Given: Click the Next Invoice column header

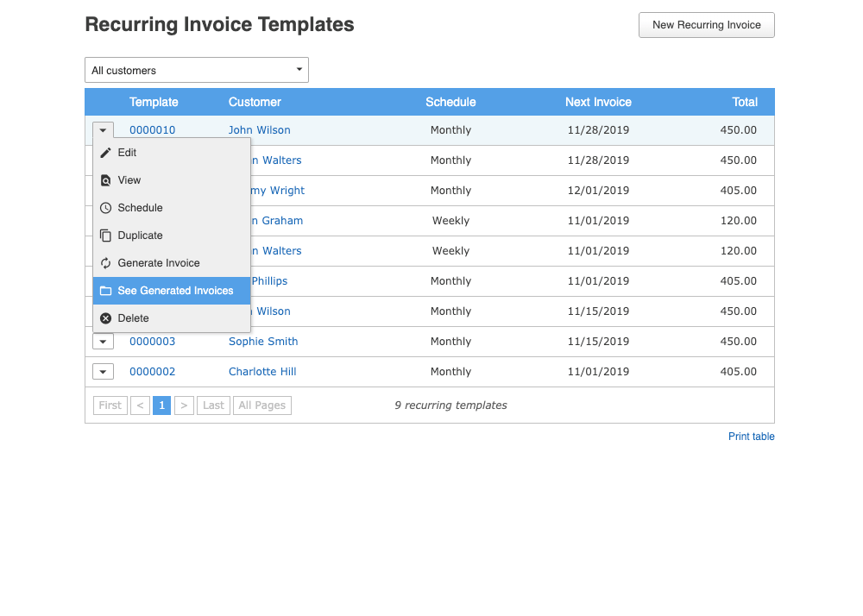Looking at the screenshot, I should tap(598, 102).
